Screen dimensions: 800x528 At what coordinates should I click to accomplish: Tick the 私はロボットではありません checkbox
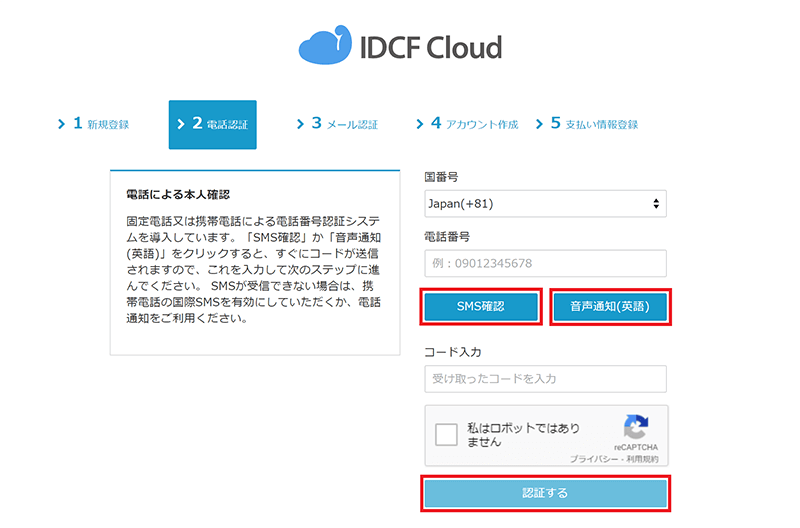[x=447, y=435]
